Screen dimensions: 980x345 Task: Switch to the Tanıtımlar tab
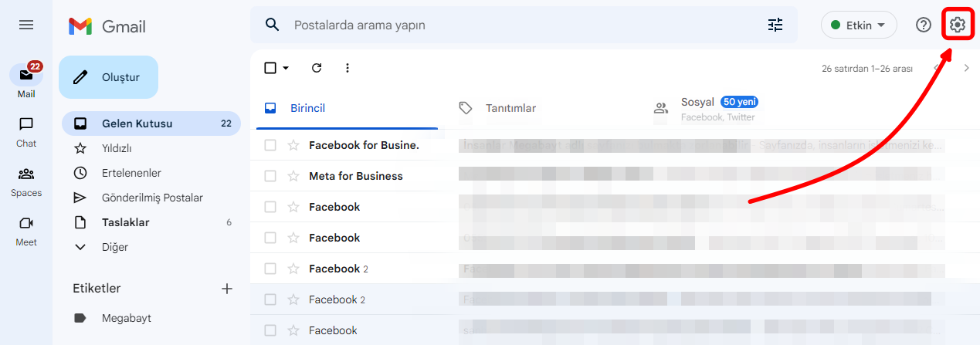pyautogui.click(x=510, y=108)
